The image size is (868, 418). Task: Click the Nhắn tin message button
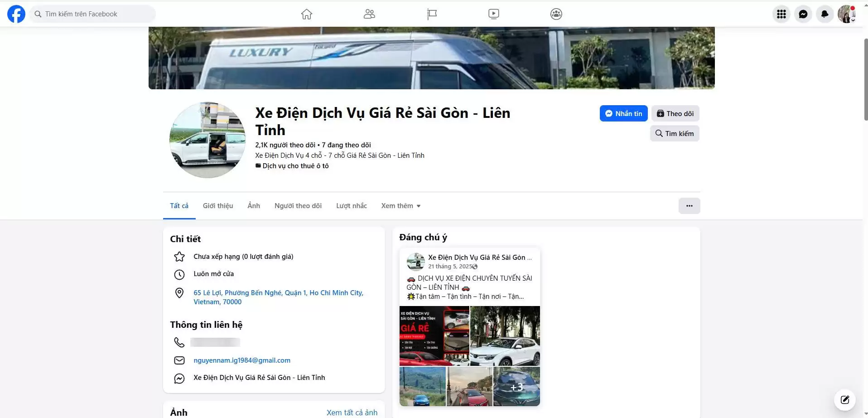click(x=623, y=113)
